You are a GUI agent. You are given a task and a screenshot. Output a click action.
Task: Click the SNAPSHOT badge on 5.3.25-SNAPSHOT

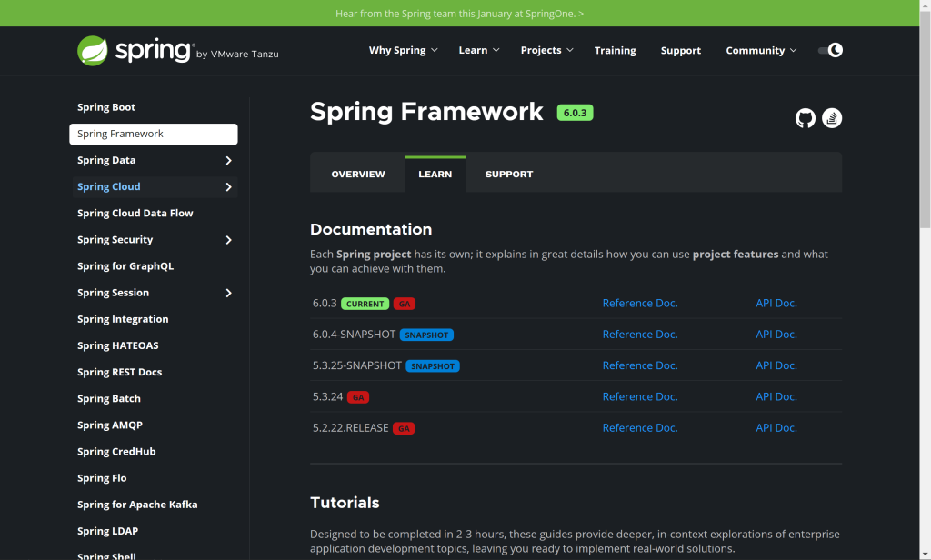(432, 366)
